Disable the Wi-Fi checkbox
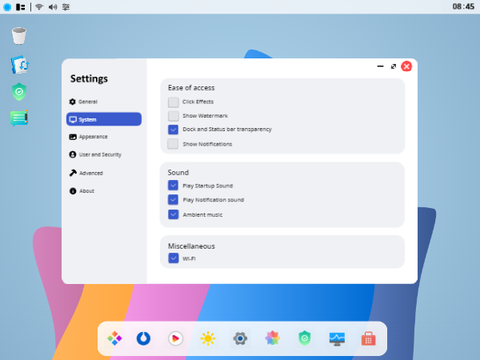This screenshot has height=360, width=480. 173,258
